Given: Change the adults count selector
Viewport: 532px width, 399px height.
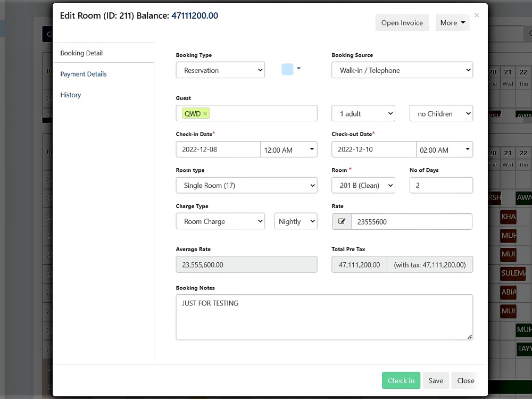Looking at the screenshot, I should [x=363, y=113].
